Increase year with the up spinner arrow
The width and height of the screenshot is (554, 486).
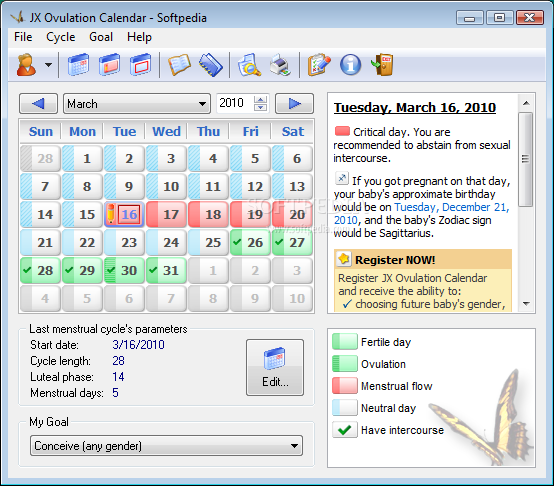tap(260, 100)
